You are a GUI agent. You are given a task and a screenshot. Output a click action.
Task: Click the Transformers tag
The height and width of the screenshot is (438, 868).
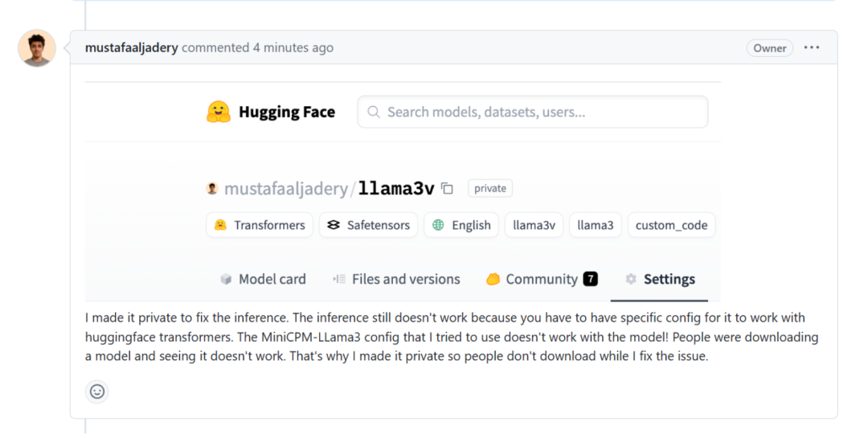260,225
